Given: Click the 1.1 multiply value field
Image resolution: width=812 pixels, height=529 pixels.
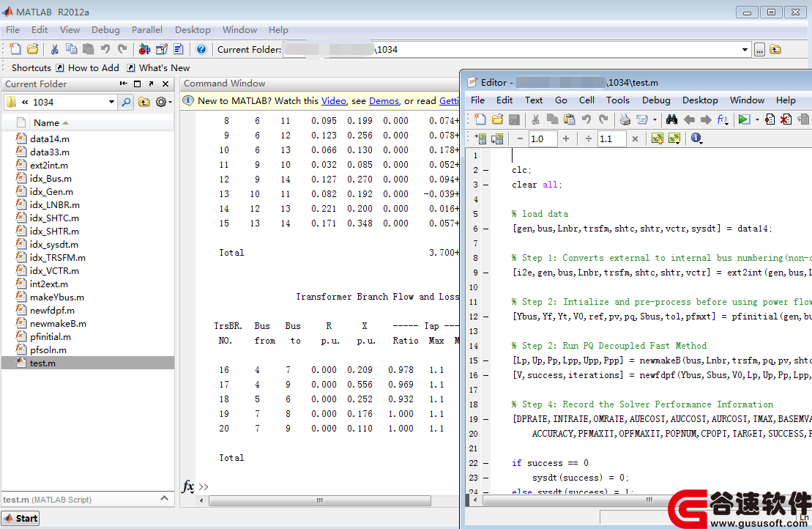Looking at the screenshot, I should coord(611,139).
